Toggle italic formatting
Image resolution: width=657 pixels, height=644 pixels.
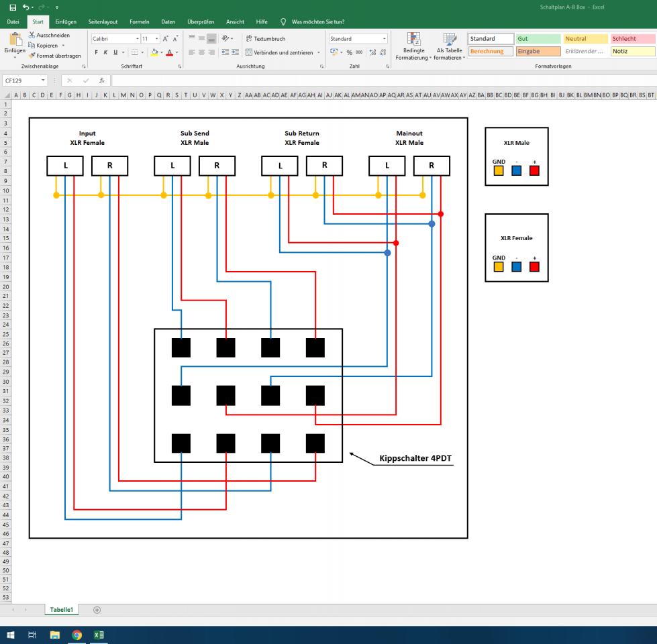tap(105, 52)
